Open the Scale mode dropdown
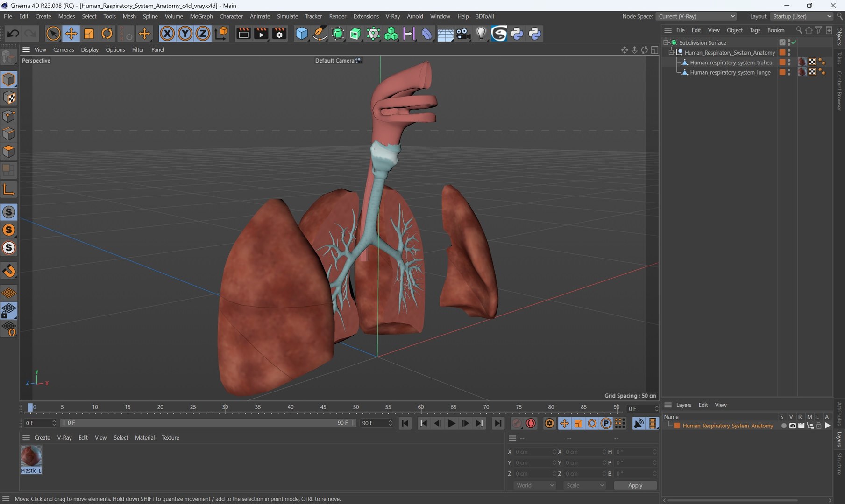The width and height of the screenshot is (845, 504). click(x=585, y=485)
